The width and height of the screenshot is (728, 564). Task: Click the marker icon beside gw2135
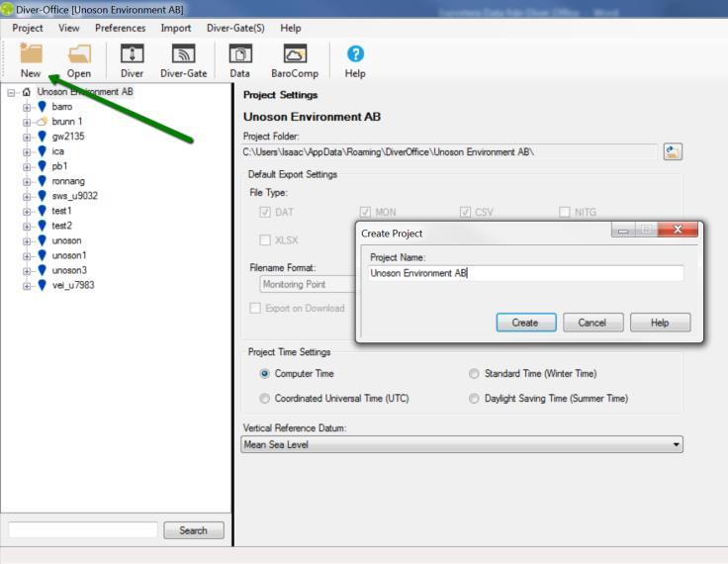click(x=43, y=137)
